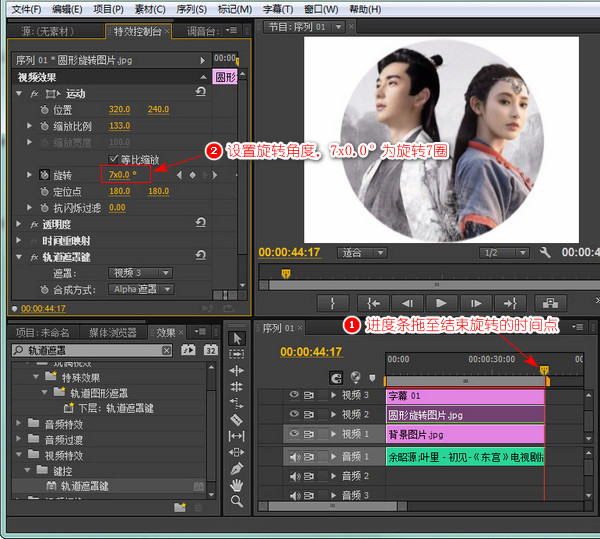Select the 轨道遮罩键 effect item

[x=84, y=486]
